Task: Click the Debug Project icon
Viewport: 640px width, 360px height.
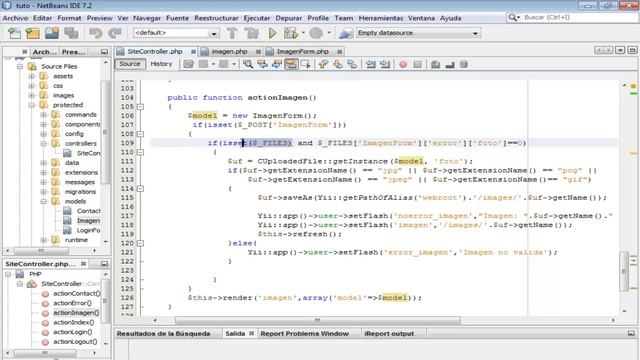Action: [x=291, y=33]
